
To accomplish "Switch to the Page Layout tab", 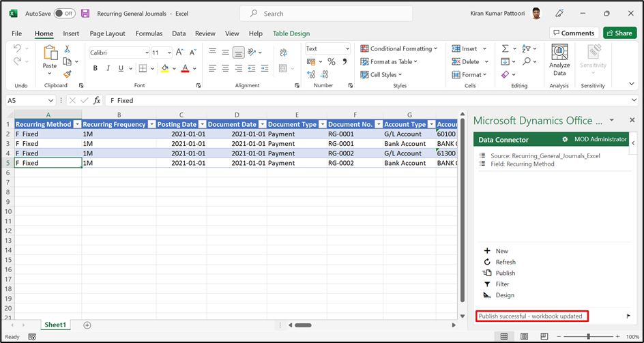I will 108,33.
